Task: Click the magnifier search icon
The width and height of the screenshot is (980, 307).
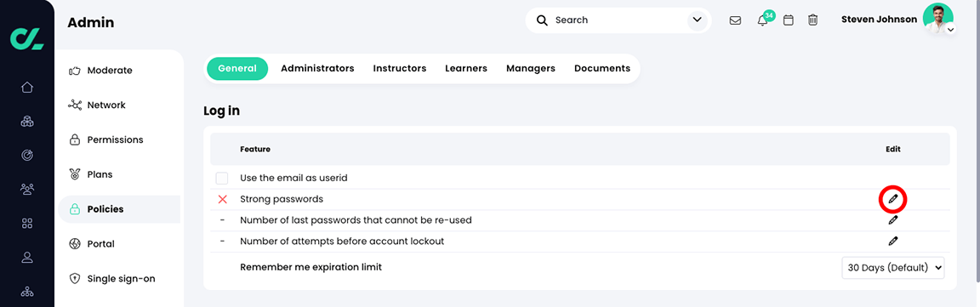Action: (543, 20)
